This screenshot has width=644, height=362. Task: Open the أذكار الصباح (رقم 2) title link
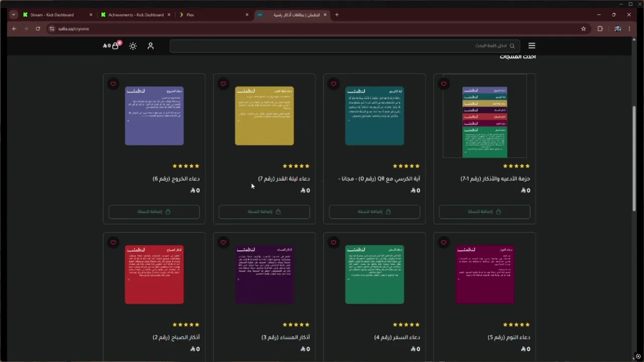pyautogui.click(x=176, y=337)
